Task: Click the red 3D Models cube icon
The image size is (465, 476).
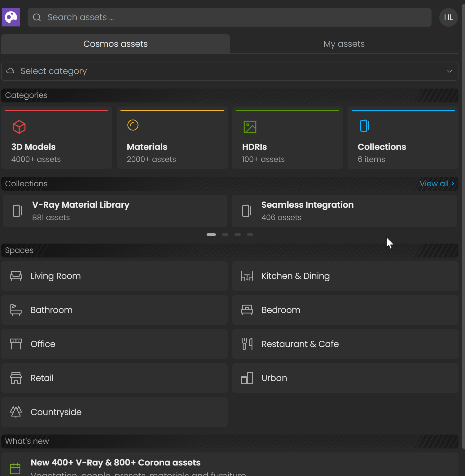Action: point(19,127)
